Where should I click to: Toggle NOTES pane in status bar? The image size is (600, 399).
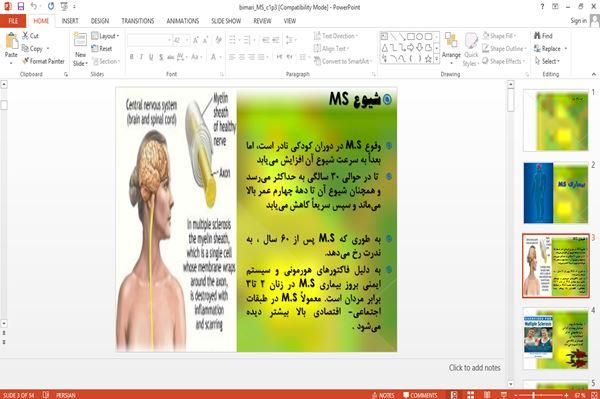(x=383, y=395)
